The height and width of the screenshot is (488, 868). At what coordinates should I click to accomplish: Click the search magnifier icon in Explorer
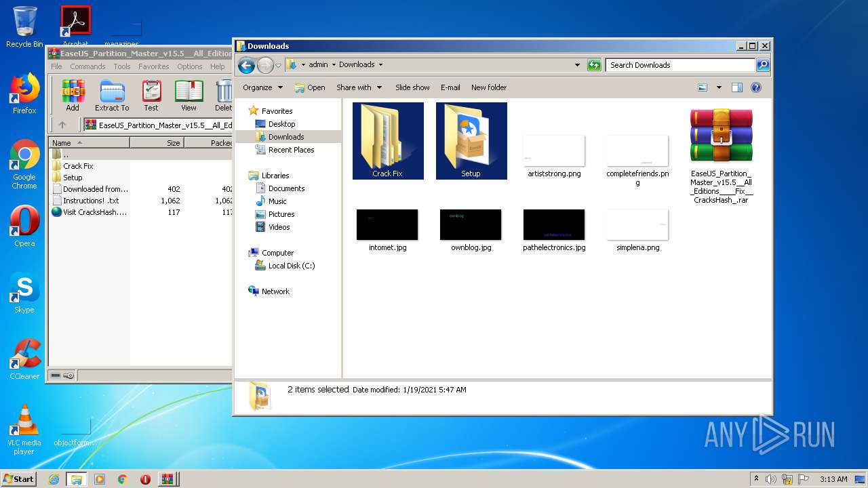pyautogui.click(x=763, y=65)
